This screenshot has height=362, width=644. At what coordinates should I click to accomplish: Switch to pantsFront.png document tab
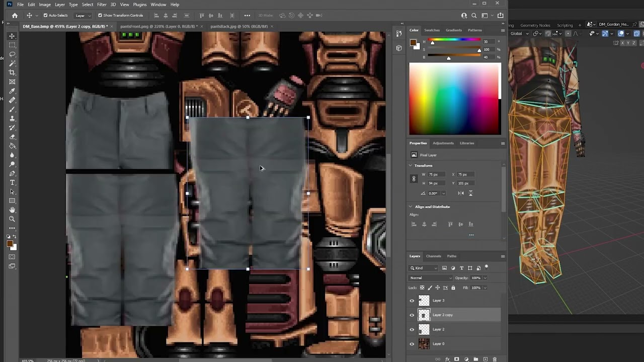(x=158, y=26)
